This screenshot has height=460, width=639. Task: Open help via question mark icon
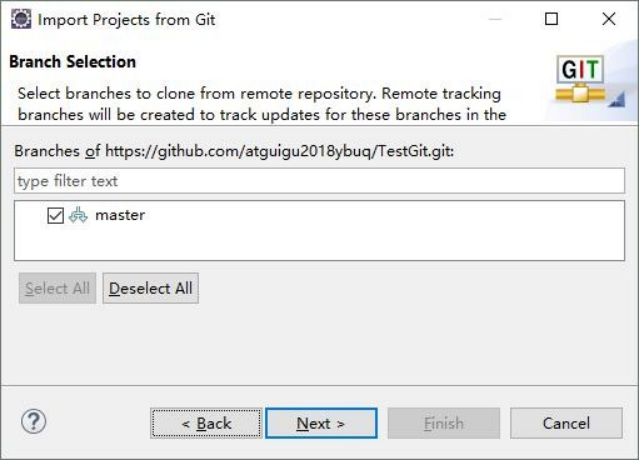(35, 422)
